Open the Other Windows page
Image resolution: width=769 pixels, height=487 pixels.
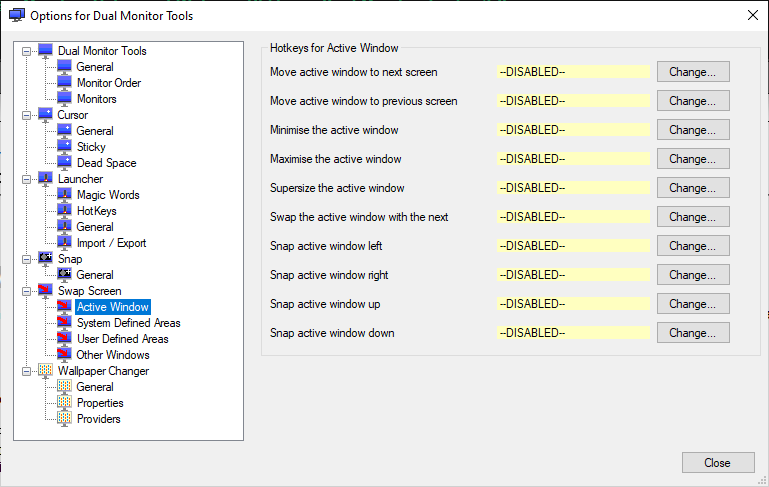(x=113, y=355)
